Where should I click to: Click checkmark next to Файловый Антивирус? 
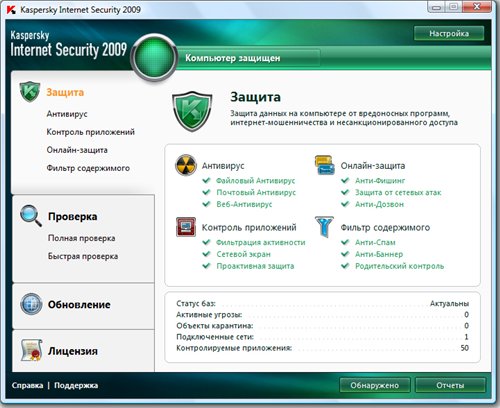206,180
